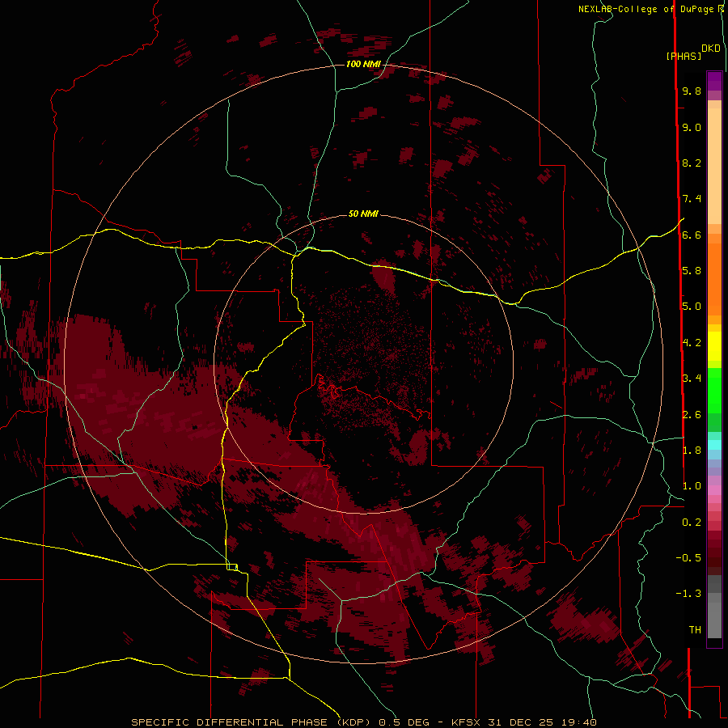Select the 4.2 value on the color scale
The height and width of the screenshot is (728, 728).
click(x=692, y=343)
